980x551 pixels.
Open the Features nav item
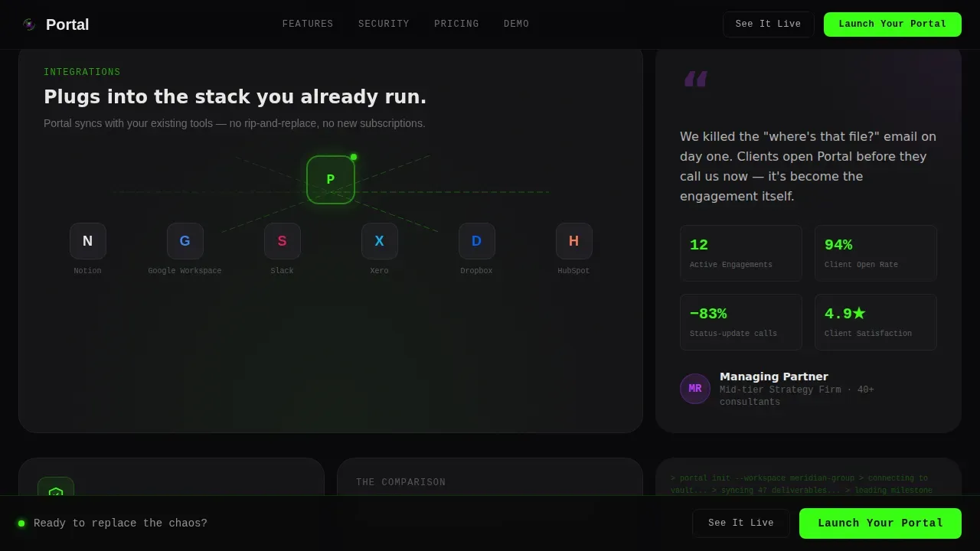[308, 24]
